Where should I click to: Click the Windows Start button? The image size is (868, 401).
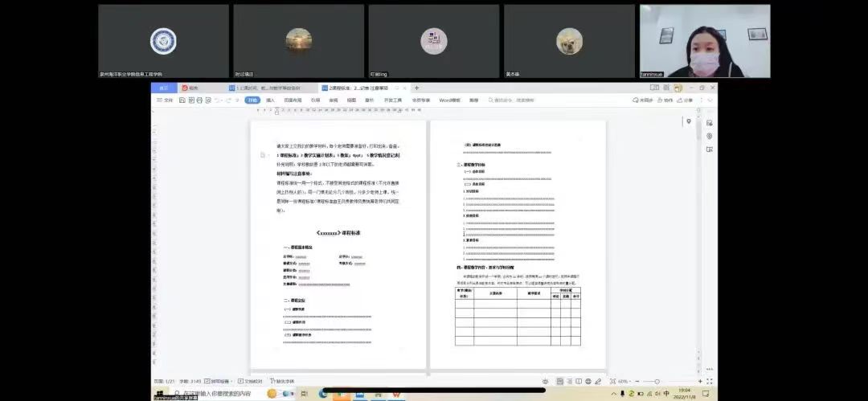click(158, 394)
